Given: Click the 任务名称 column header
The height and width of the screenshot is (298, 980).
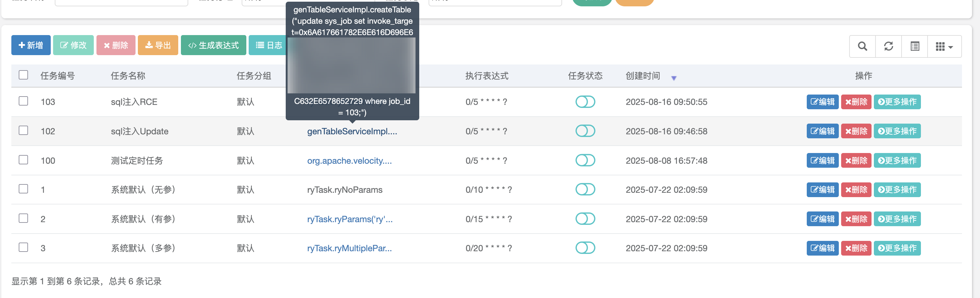Looking at the screenshot, I should (128, 76).
